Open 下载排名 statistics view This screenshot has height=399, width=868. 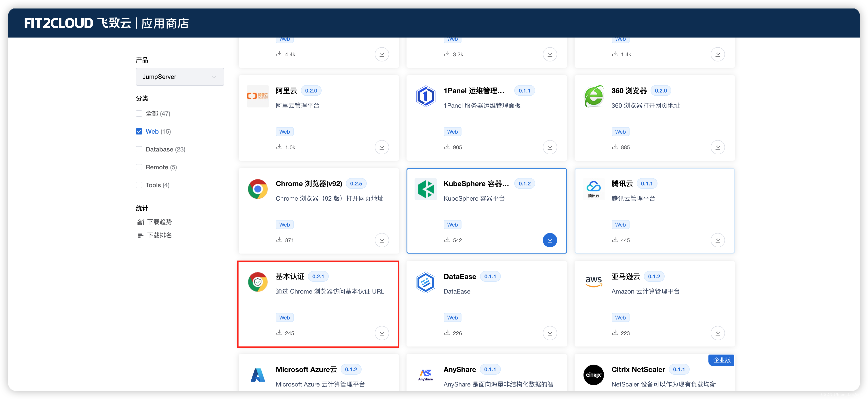159,235
